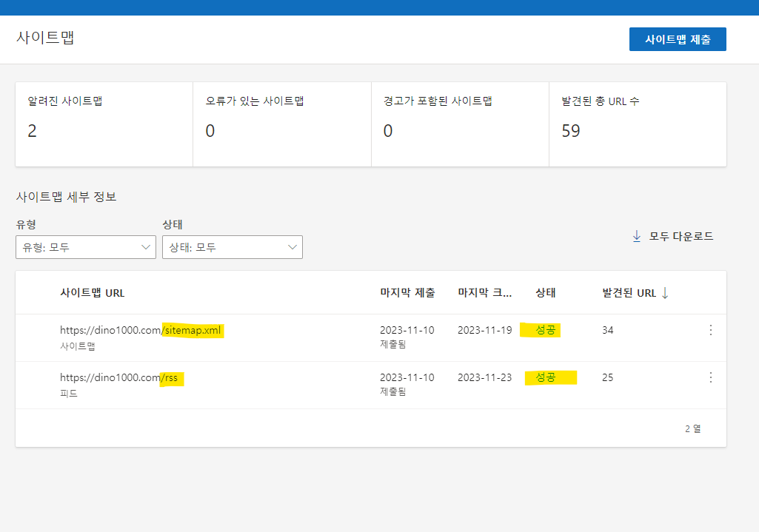Click the chevron on the 상태 filter
The image size is (759, 532).
[293, 247]
